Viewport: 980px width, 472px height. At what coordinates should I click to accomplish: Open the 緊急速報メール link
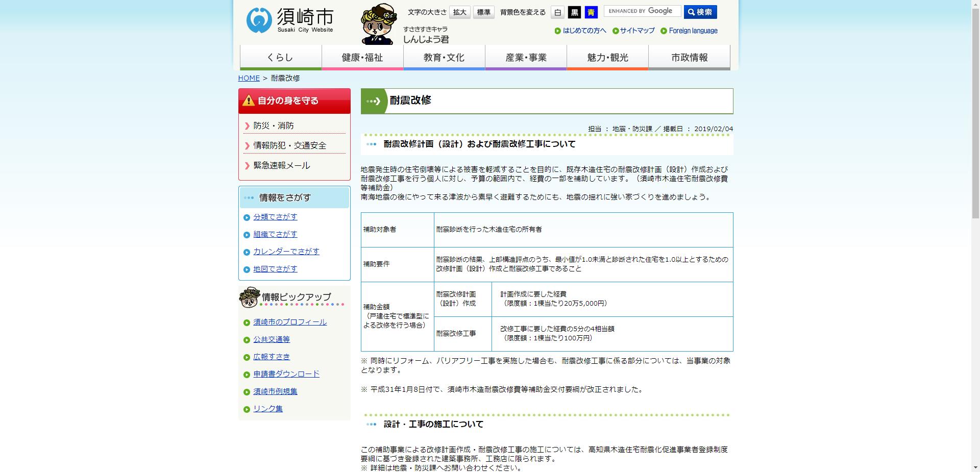pyautogui.click(x=281, y=165)
